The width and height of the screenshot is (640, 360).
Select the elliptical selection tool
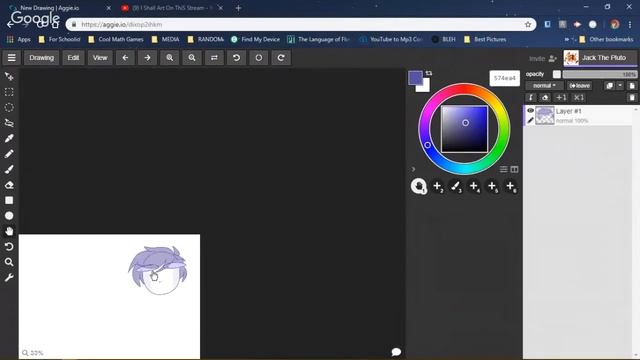(x=9, y=107)
